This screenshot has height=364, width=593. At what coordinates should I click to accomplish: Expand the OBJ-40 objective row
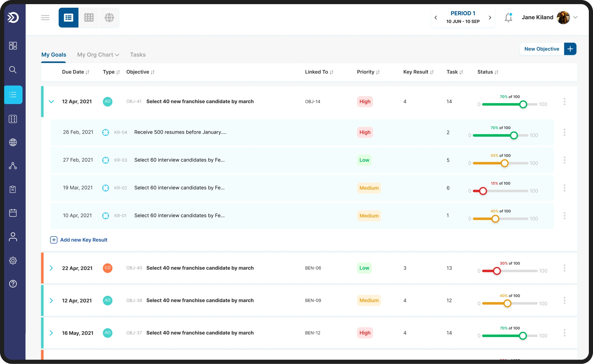tap(51, 268)
